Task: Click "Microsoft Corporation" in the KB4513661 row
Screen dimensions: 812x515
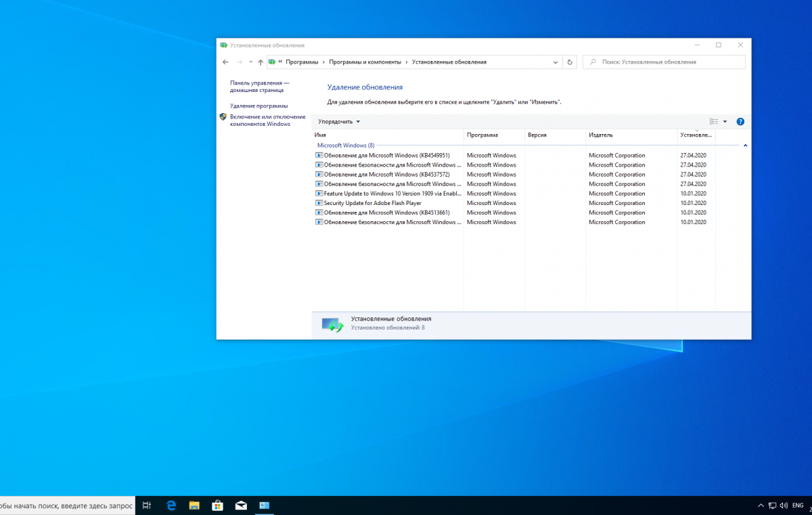Action: (x=617, y=212)
